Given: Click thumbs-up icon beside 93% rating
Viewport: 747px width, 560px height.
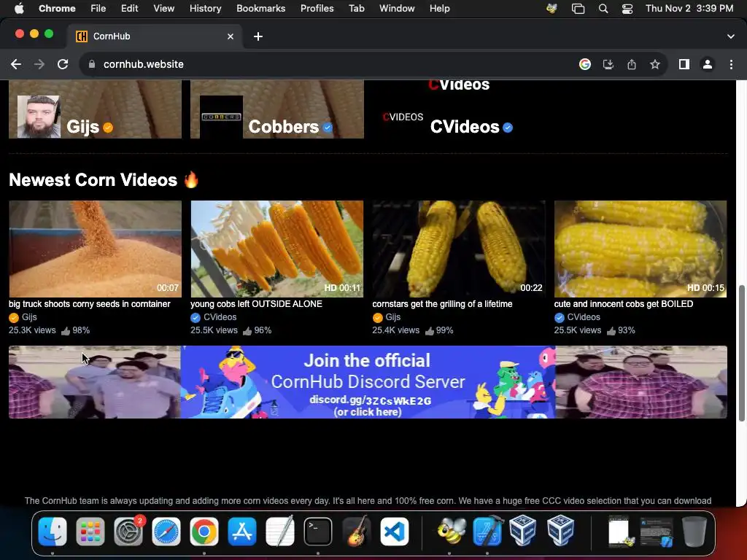Looking at the screenshot, I should pos(611,330).
